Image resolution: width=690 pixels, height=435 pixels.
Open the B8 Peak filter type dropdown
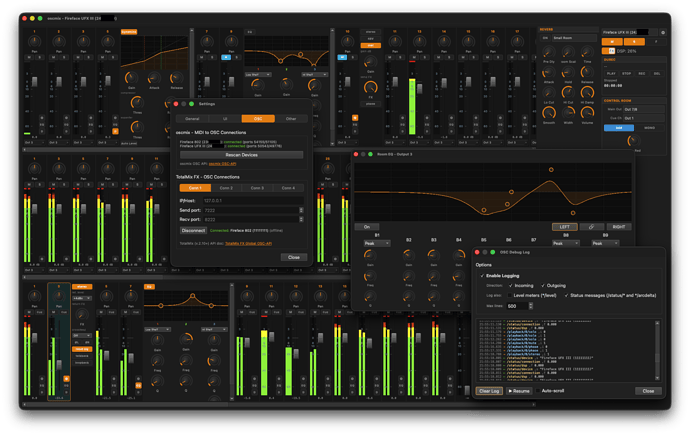[x=565, y=243]
